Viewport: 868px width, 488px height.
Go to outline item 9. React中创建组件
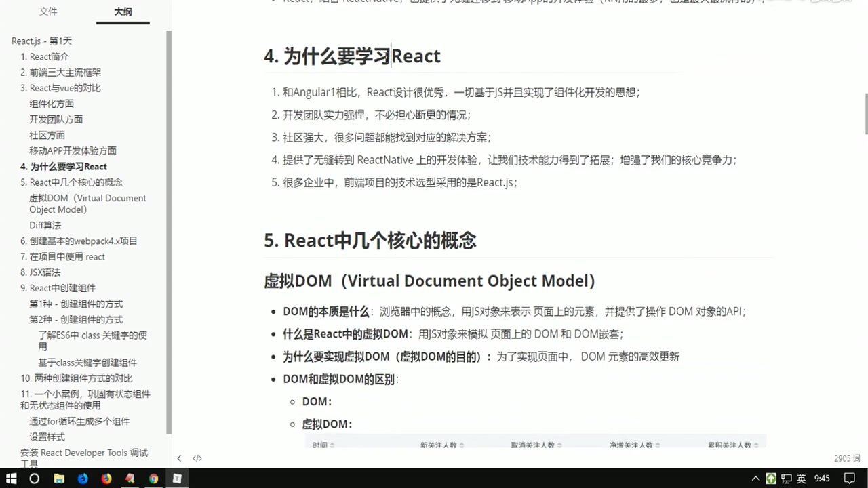click(58, 288)
